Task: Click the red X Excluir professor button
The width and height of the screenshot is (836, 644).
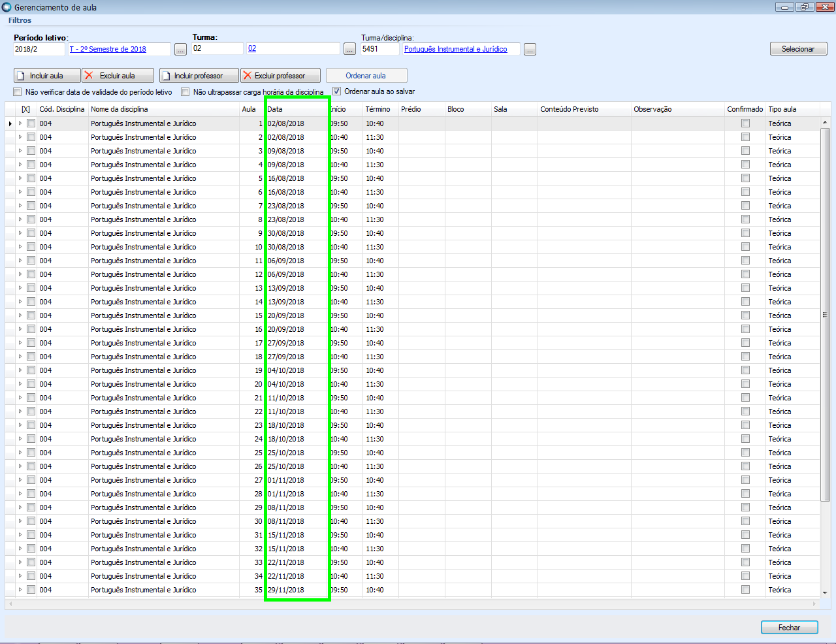Action: pos(281,76)
